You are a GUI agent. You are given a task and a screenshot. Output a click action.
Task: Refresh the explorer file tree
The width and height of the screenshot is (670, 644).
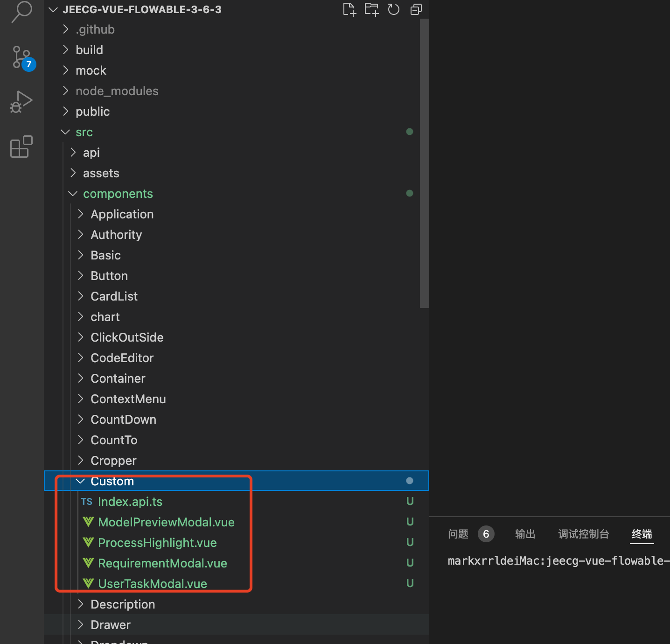tap(394, 9)
